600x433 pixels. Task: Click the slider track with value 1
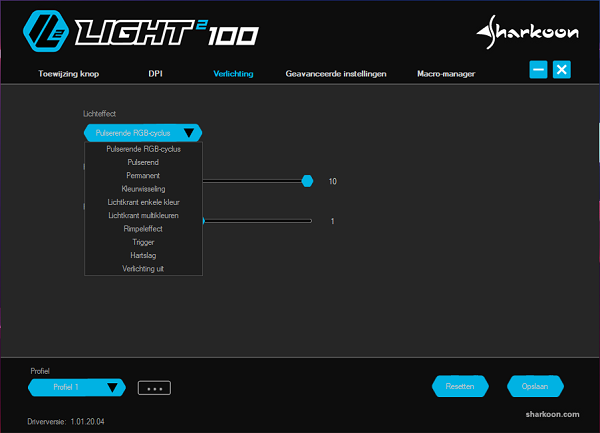point(257,221)
